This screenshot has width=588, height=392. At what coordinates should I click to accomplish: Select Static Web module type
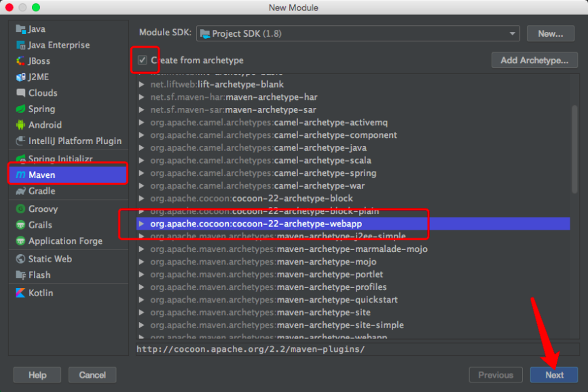[69, 259]
